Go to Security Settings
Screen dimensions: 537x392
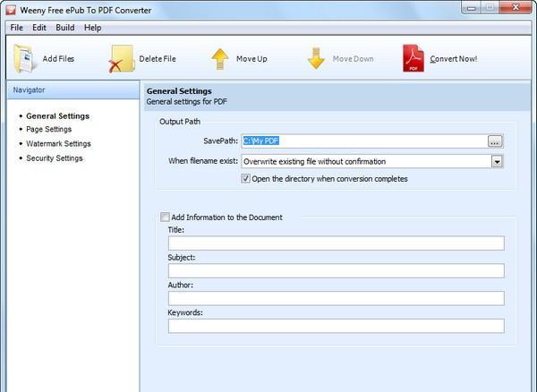click(55, 158)
